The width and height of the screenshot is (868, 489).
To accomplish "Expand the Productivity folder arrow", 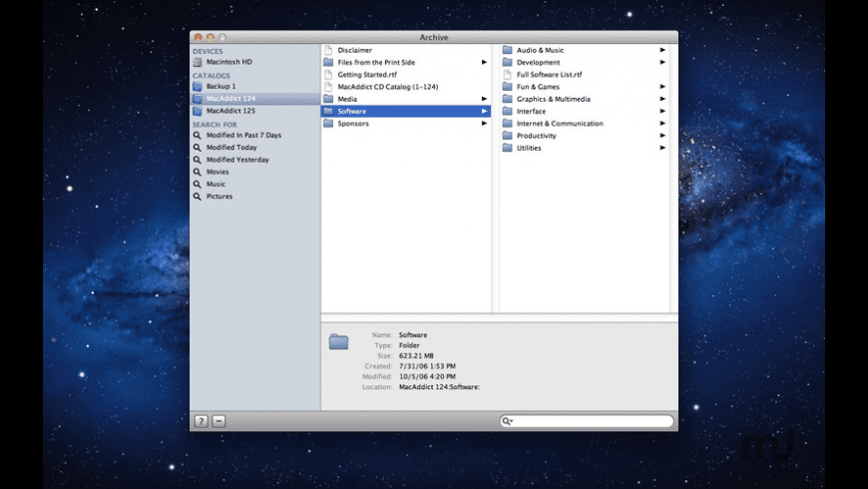I will [x=662, y=135].
